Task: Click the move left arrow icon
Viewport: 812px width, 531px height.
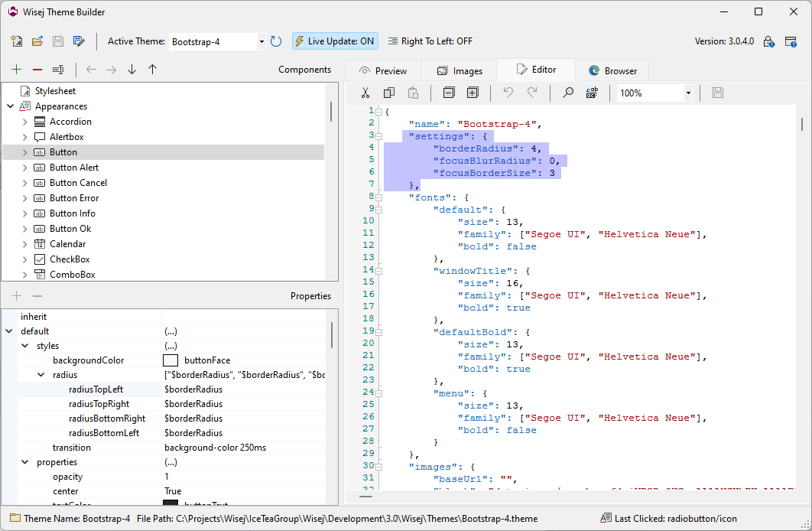Action: pos(91,70)
